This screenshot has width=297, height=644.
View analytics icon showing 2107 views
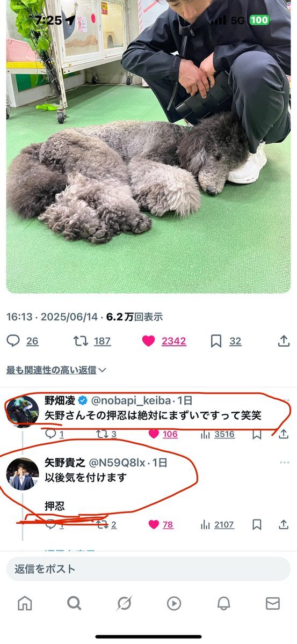[x=205, y=524]
